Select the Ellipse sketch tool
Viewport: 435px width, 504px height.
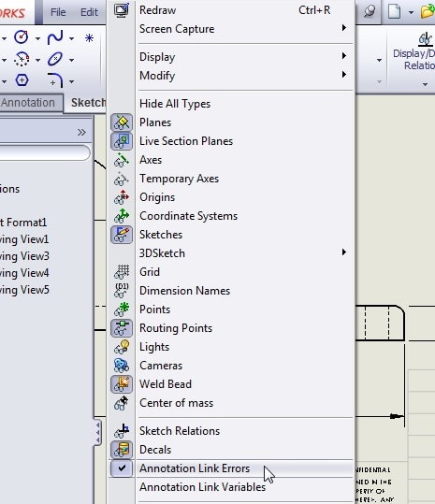coord(55,59)
